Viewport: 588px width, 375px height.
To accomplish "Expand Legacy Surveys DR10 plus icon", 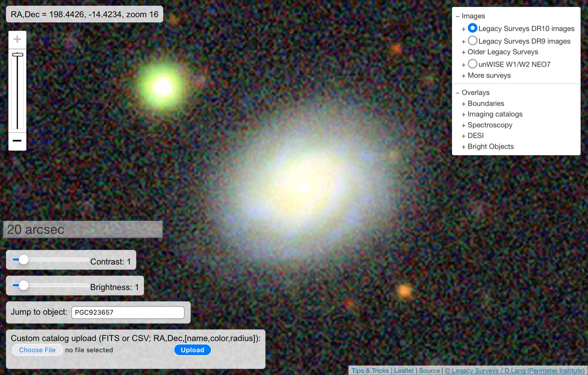I will (463, 29).
